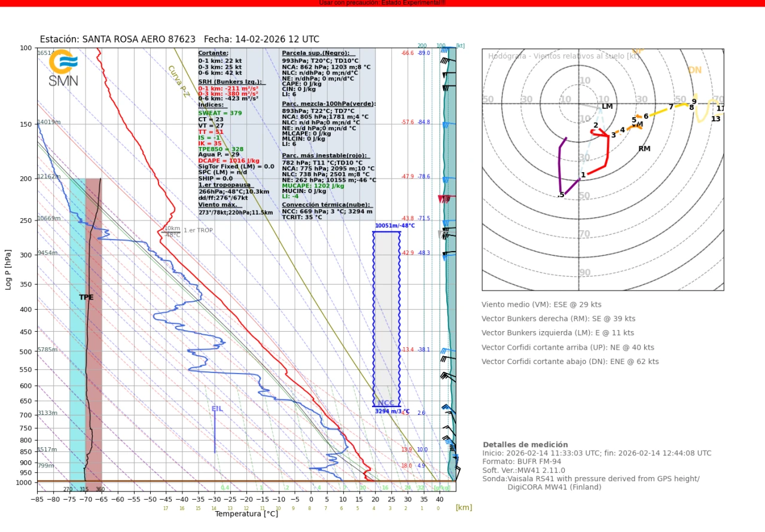Viewport: 765px width, 532px height.
Task: Select the title 'Estación: SANTA ROSA AERO 87623'
Action: tap(118, 39)
